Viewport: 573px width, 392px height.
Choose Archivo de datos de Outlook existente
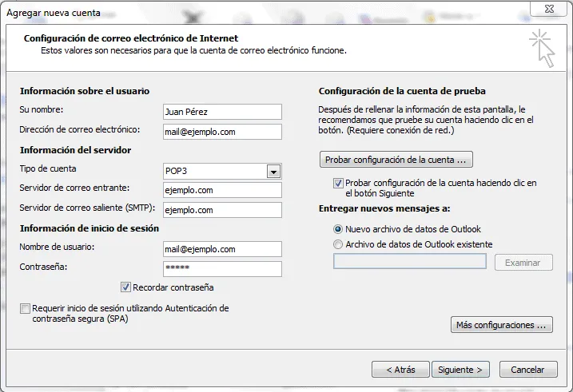pyautogui.click(x=338, y=244)
